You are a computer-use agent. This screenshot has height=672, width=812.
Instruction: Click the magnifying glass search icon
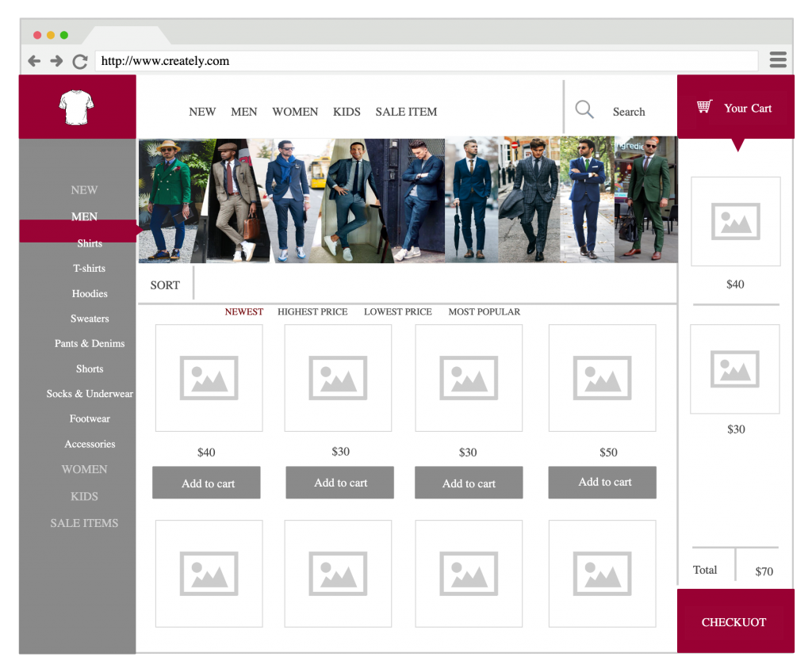tap(584, 110)
